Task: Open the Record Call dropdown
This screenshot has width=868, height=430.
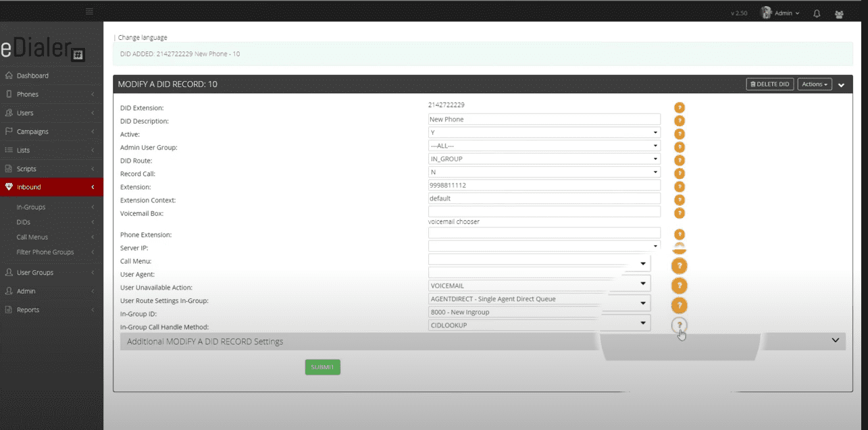Action: (544, 172)
